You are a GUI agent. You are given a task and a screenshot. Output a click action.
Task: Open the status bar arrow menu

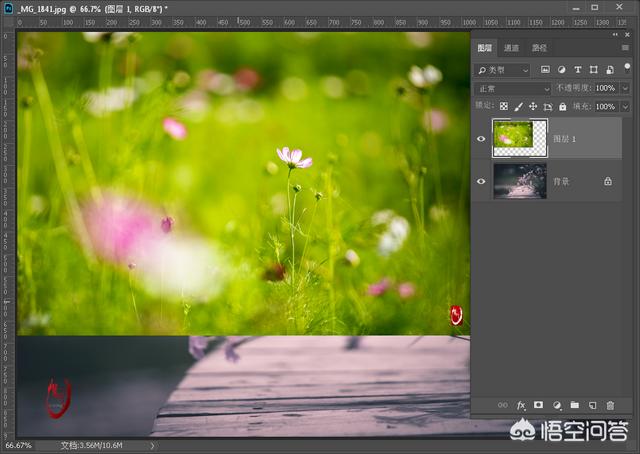152,445
